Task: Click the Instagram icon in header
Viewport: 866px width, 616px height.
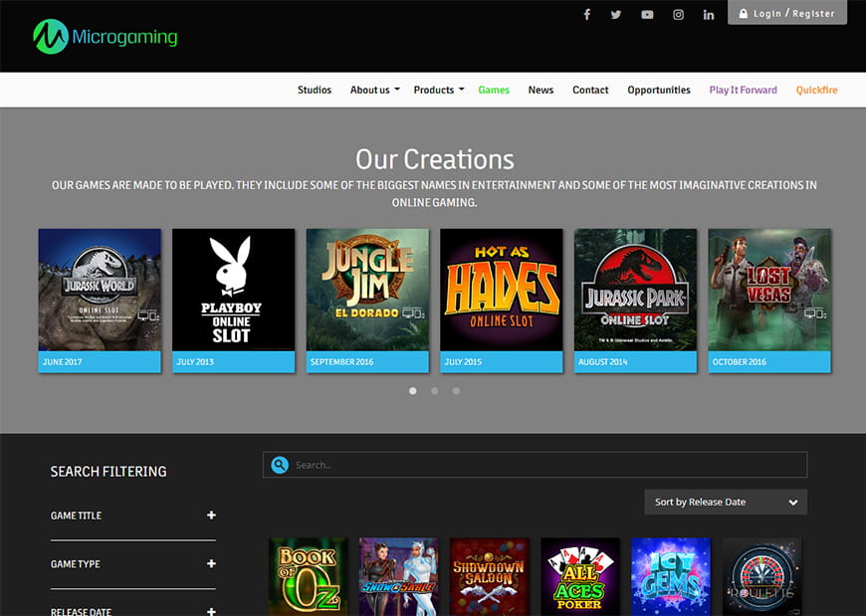Action: pyautogui.click(x=678, y=14)
